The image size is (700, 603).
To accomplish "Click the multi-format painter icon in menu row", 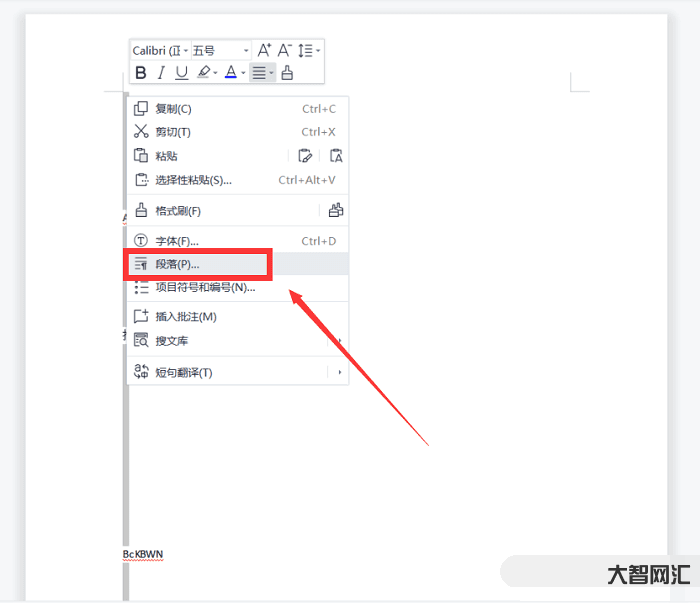I will tap(336, 211).
